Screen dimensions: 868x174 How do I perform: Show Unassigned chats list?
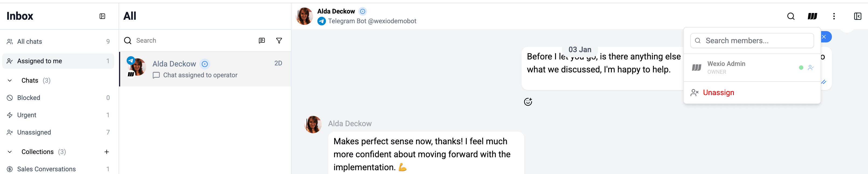34,132
